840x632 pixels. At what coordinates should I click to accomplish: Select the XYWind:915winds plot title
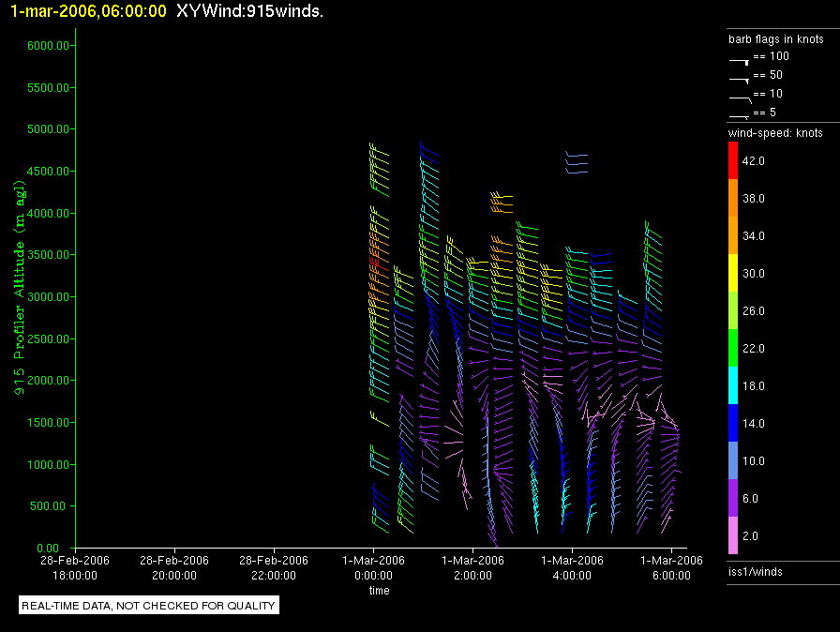click(249, 11)
